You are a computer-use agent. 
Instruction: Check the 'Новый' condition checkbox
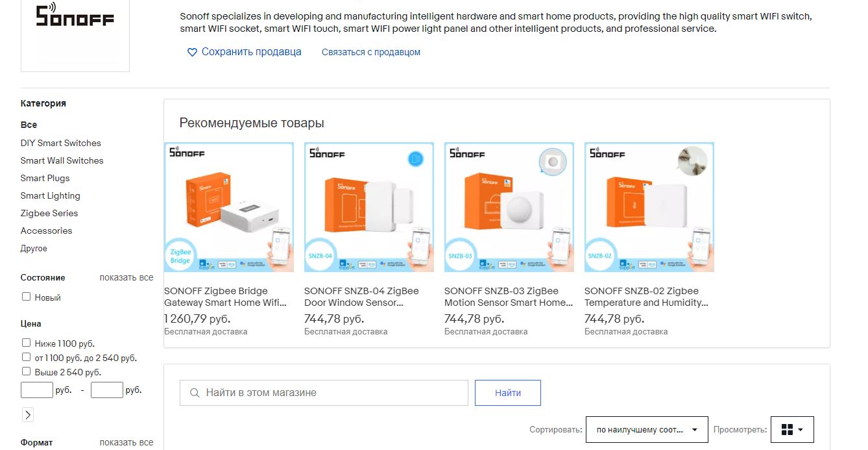(x=27, y=297)
